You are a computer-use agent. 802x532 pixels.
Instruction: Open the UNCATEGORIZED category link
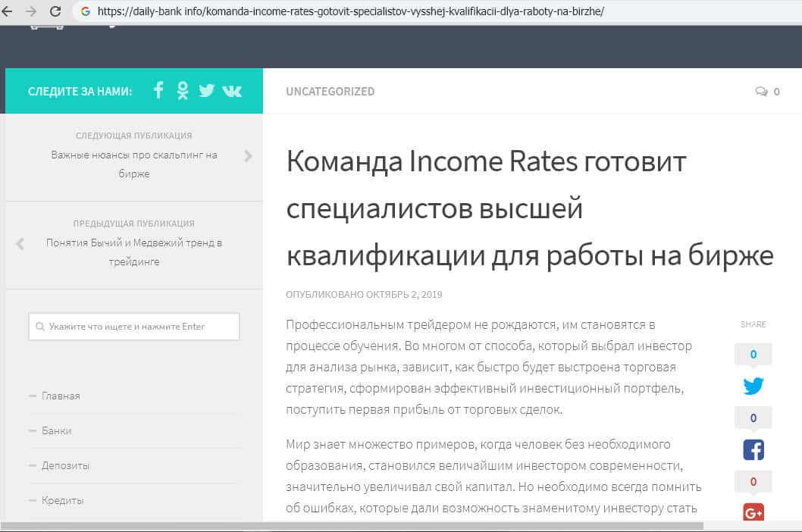click(x=330, y=92)
